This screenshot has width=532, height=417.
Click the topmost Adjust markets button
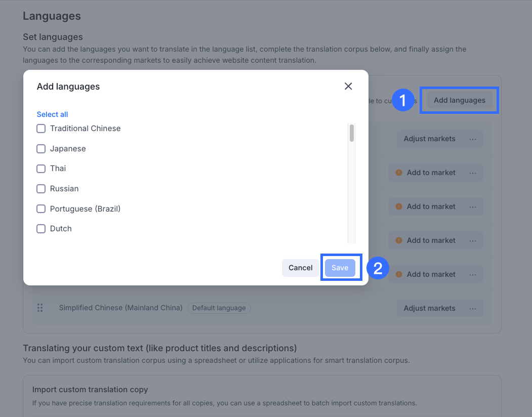tap(429, 139)
